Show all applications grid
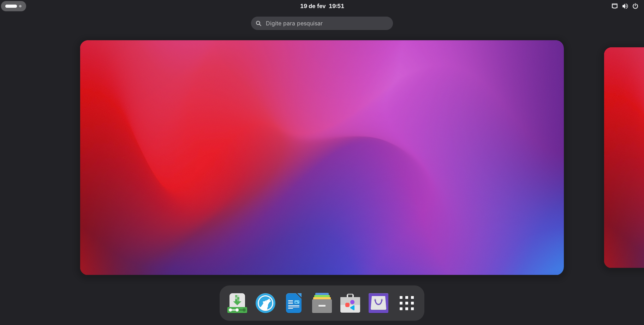This screenshot has width=644, height=325. pyautogui.click(x=407, y=303)
